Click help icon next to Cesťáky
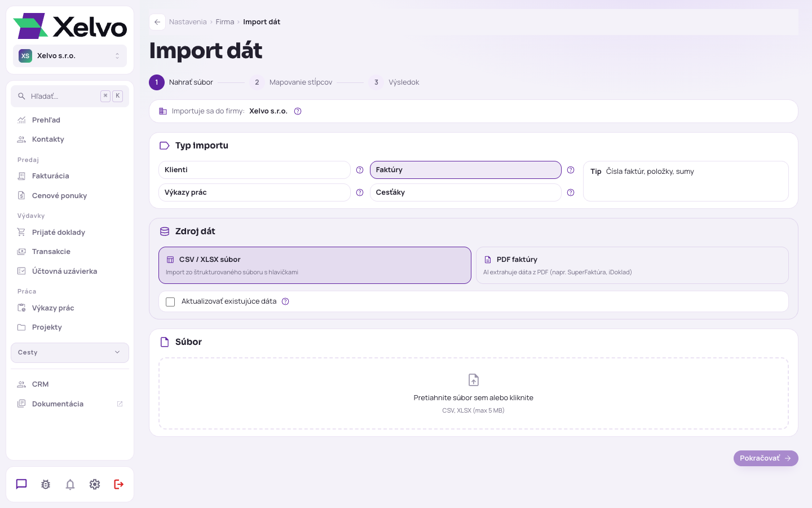This screenshot has height=508, width=812. (x=571, y=192)
